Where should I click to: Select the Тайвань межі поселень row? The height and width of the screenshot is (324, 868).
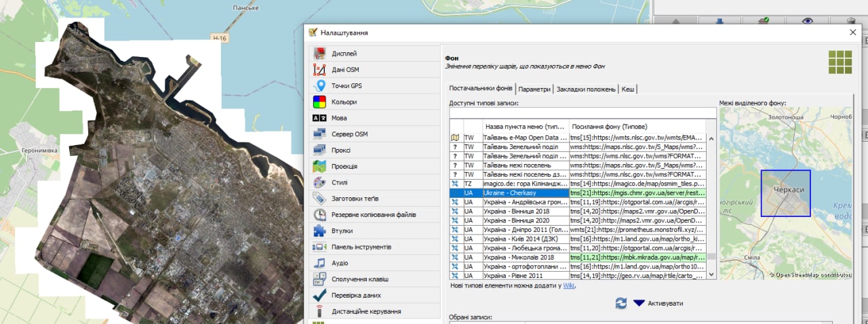click(x=578, y=165)
